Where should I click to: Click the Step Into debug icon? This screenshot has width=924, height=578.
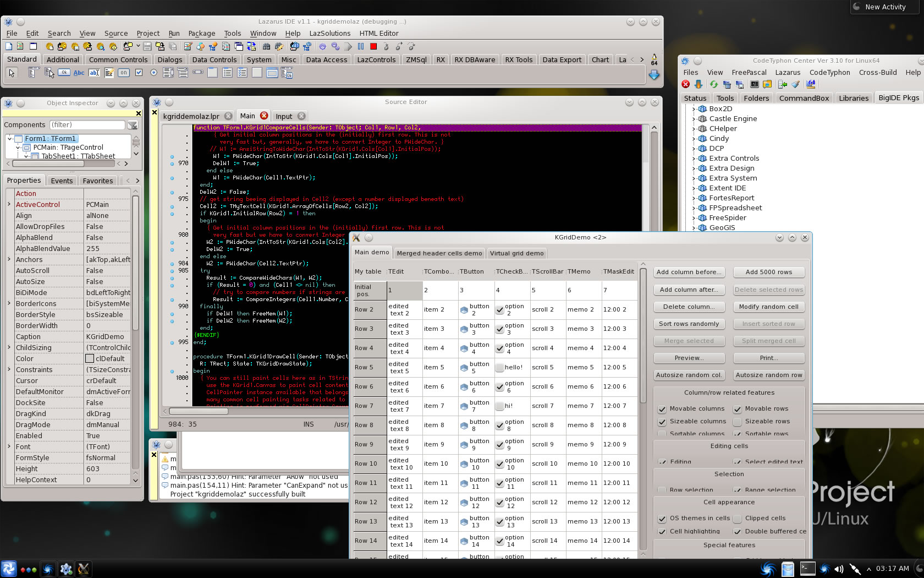(386, 46)
